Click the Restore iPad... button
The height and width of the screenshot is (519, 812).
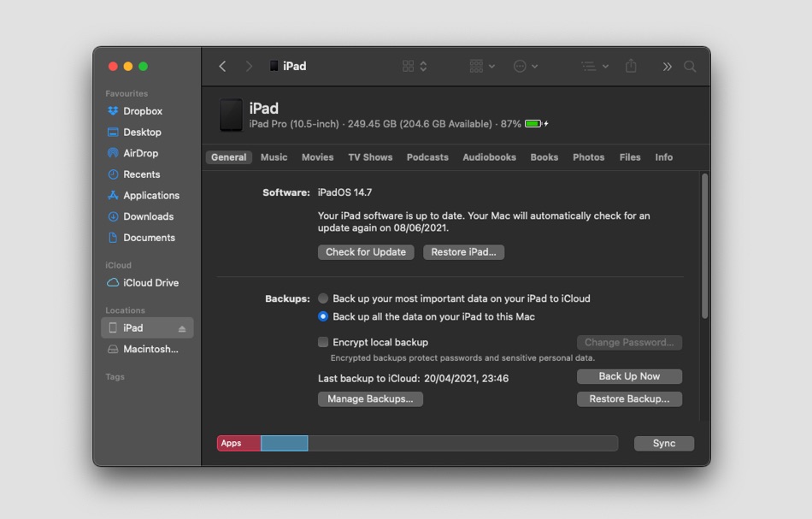tap(463, 252)
